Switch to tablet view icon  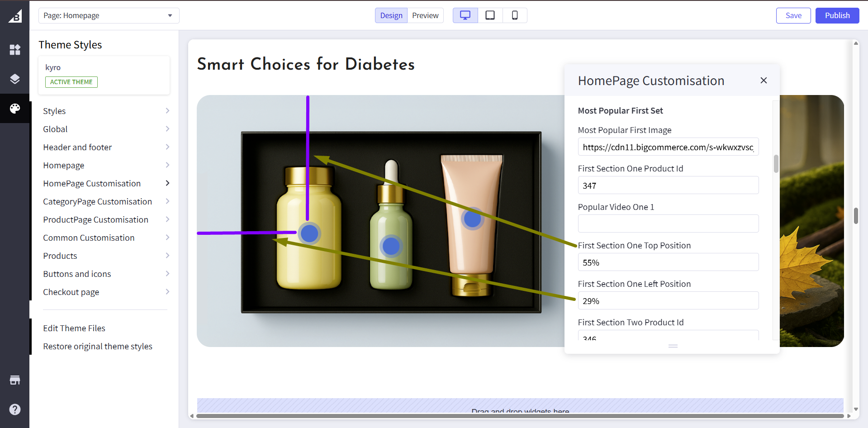click(x=490, y=15)
